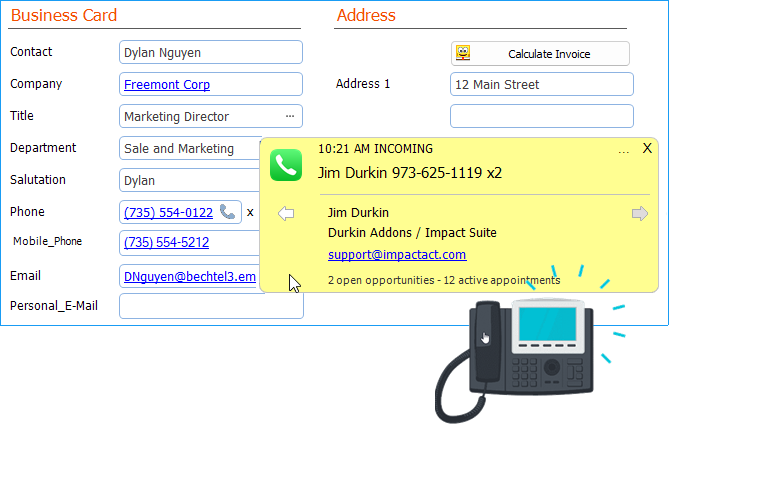This screenshot has width=773, height=486.
Task: Open the Title field ellipsis picker
Action: pos(290,116)
